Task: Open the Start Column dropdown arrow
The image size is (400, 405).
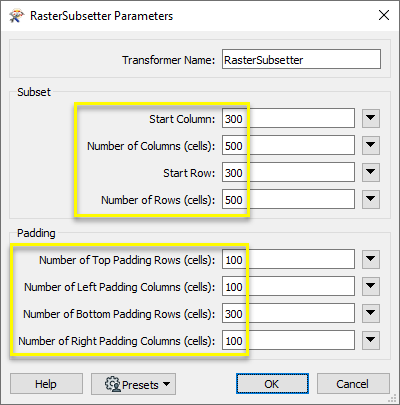Action: [x=371, y=118]
